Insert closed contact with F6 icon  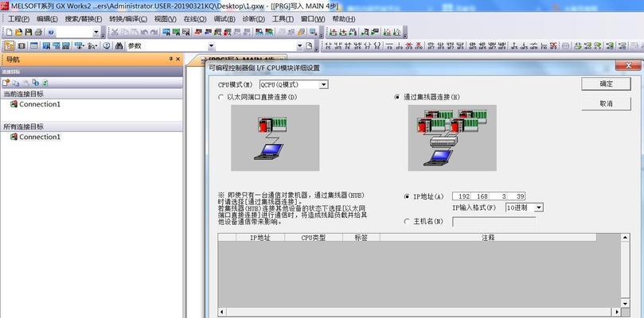pyautogui.click(x=348, y=45)
